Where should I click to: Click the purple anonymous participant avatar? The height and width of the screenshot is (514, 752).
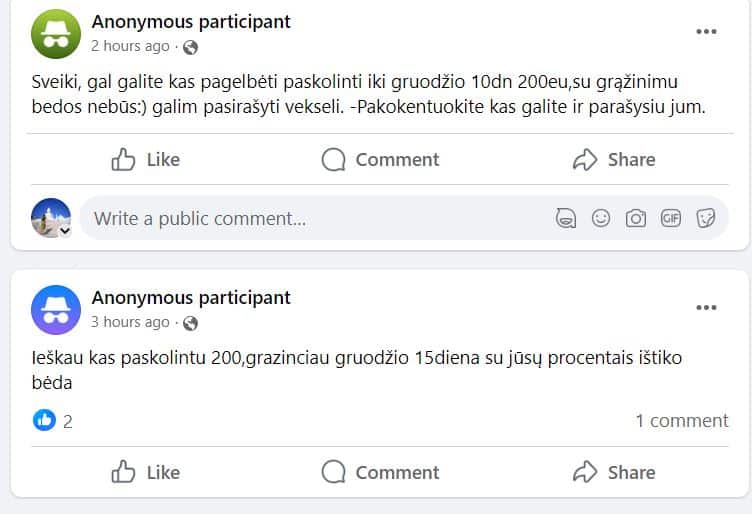pyautogui.click(x=56, y=309)
